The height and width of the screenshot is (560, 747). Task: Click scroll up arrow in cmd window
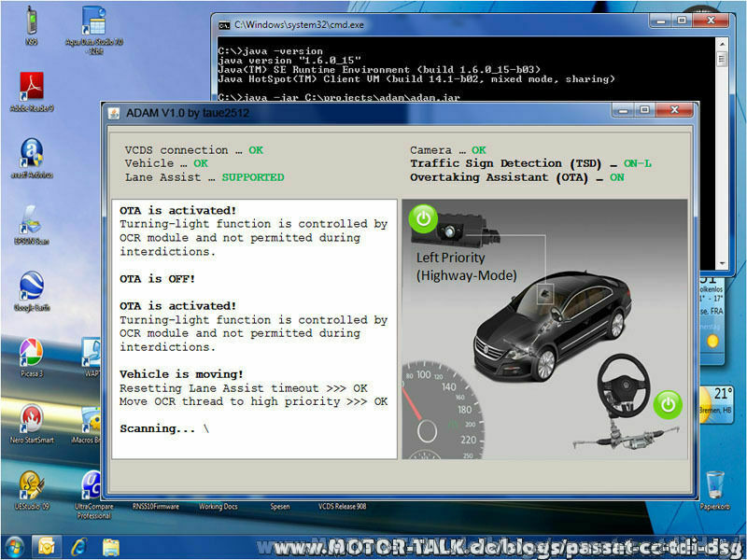click(722, 43)
